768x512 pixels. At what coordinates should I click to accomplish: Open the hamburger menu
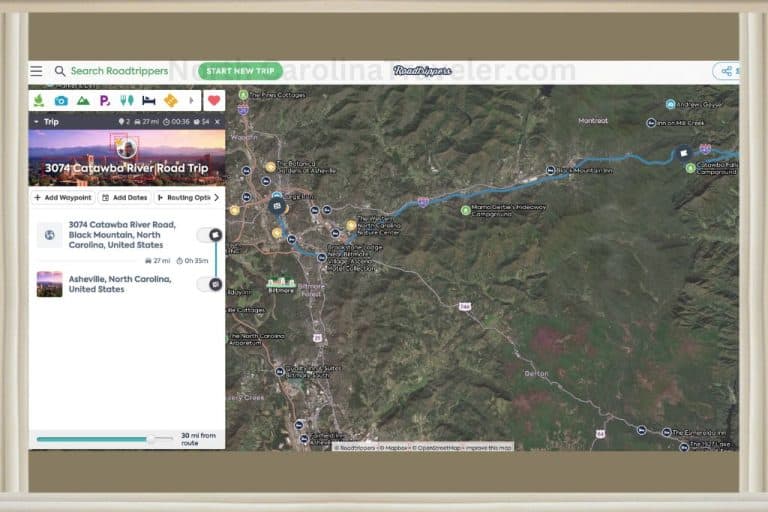(36, 71)
